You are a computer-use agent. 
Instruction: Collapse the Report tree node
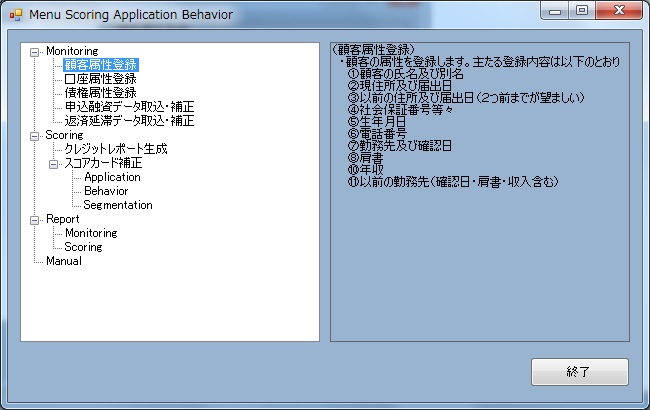tap(34, 221)
